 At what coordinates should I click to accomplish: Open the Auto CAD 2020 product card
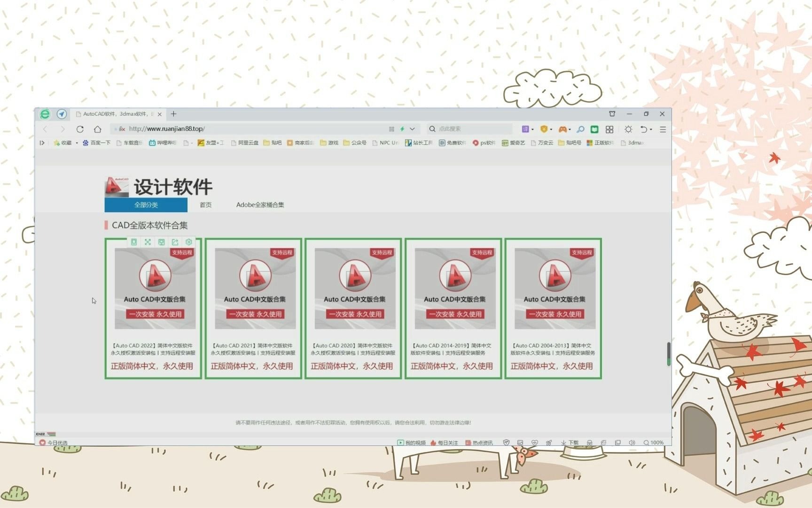click(353, 309)
